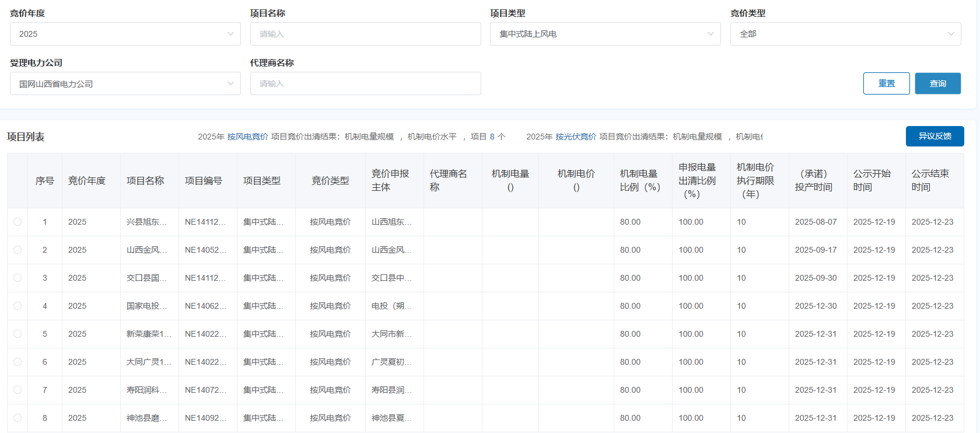The height and width of the screenshot is (433, 980).
Task: Click the 异议反馈 button
Action: coord(935,136)
